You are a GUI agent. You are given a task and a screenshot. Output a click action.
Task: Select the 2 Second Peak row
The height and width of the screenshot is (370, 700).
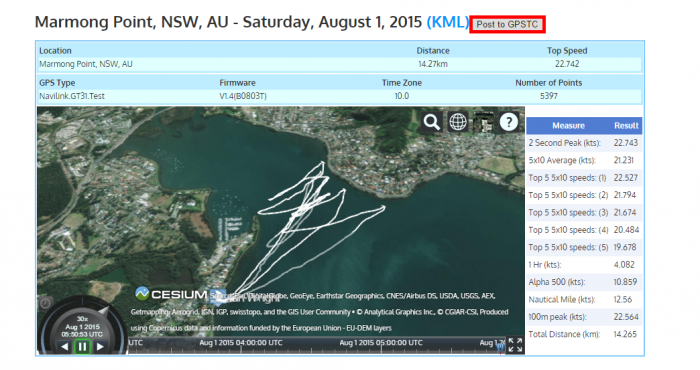[584, 143]
